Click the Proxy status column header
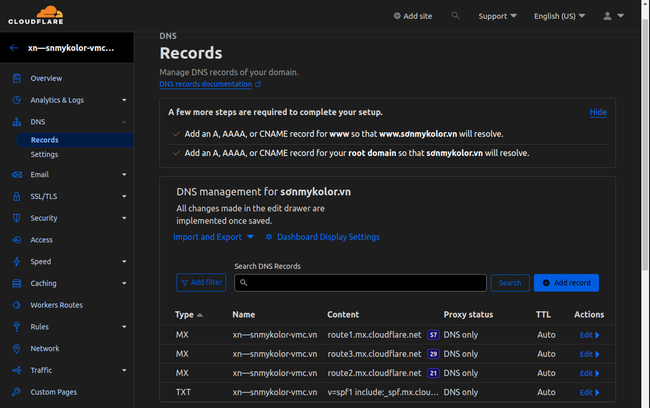This screenshot has height=408, width=650. tap(468, 314)
